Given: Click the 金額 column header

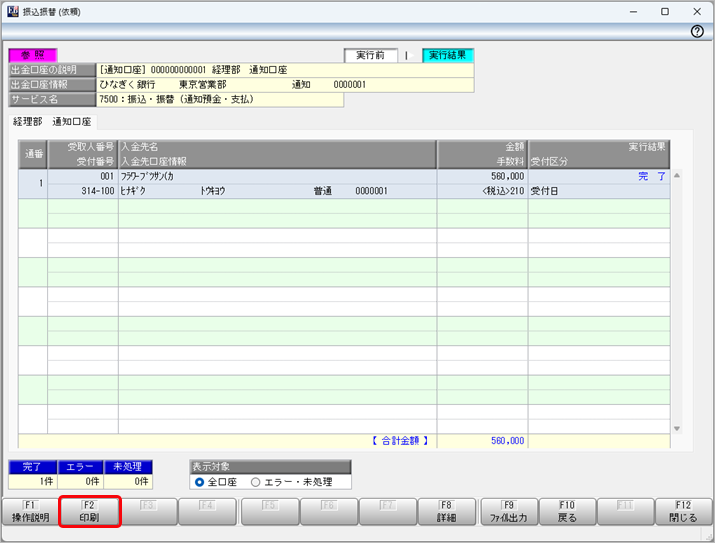Looking at the screenshot, I should tap(515, 147).
